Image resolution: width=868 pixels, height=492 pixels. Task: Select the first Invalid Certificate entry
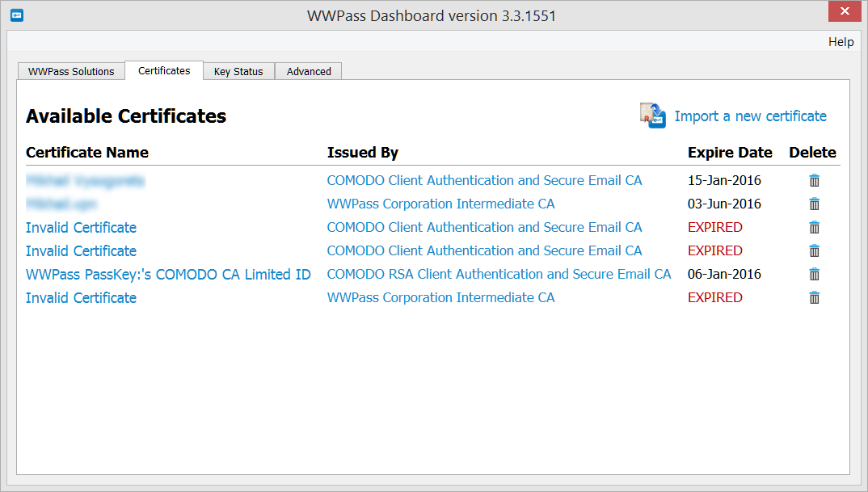(81, 227)
